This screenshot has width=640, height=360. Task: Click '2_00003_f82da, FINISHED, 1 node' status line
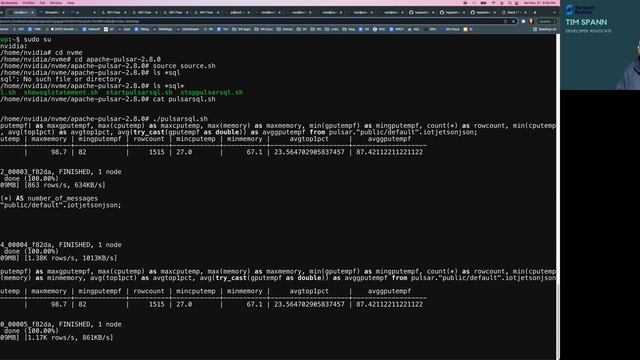point(61,172)
